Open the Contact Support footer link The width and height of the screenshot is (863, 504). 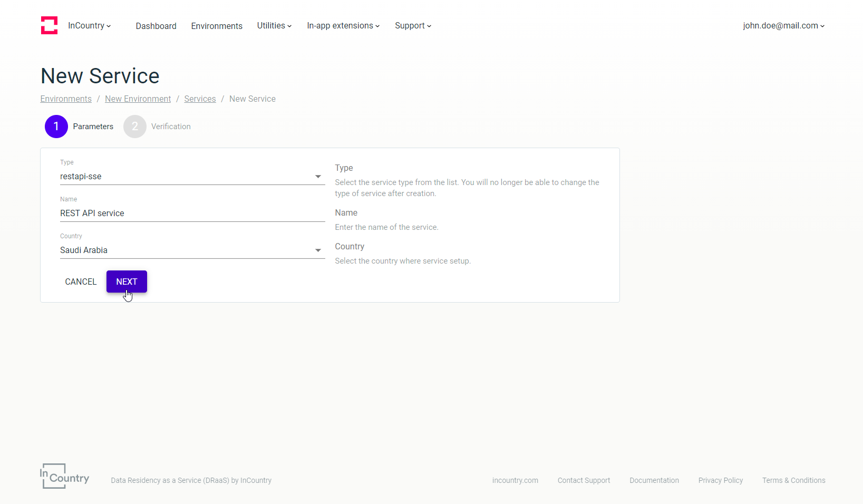tap(584, 480)
